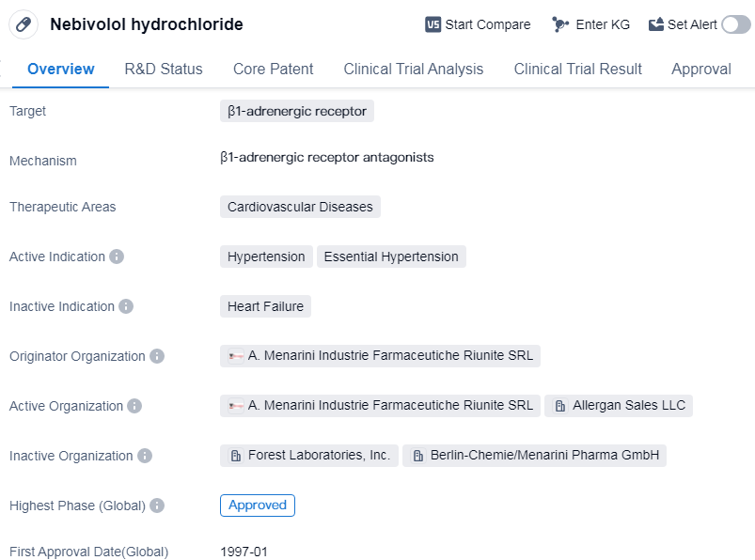Click the pill drug icon beside title
Screen dimensions: 755x560
24,24
